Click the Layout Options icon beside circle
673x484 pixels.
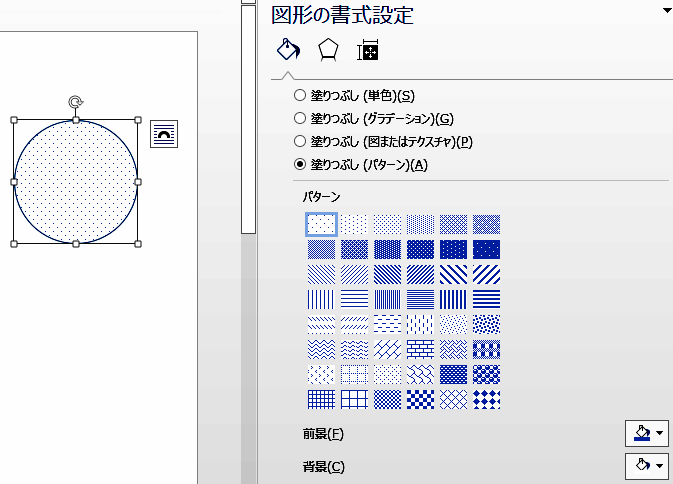click(163, 134)
